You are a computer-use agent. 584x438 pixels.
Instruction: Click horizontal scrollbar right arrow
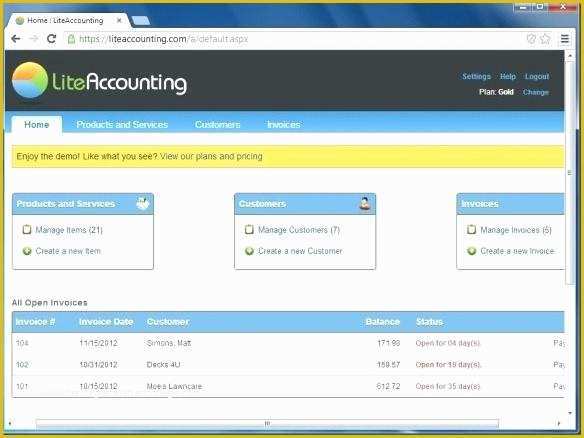click(x=558, y=423)
